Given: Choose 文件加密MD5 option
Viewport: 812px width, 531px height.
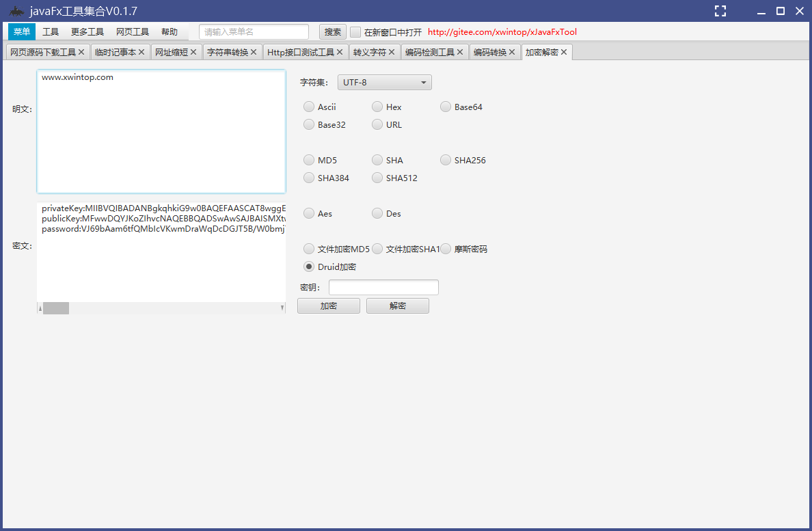Looking at the screenshot, I should (309, 249).
